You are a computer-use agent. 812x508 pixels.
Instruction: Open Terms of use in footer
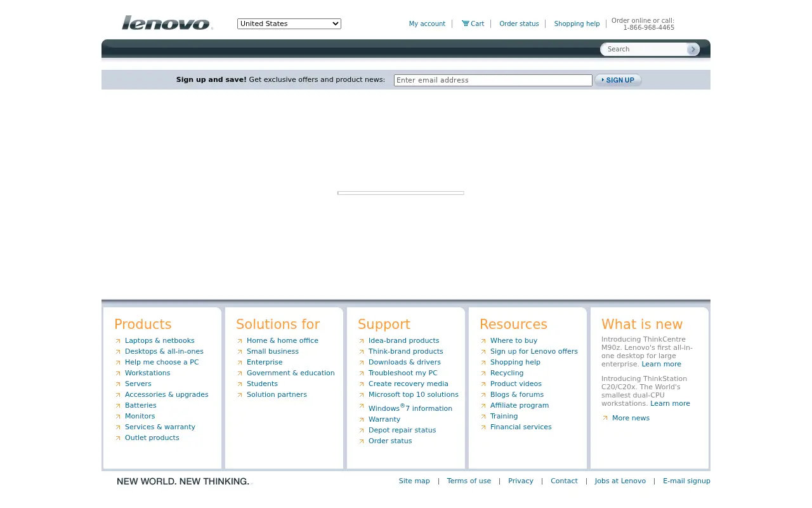click(469, 481)
